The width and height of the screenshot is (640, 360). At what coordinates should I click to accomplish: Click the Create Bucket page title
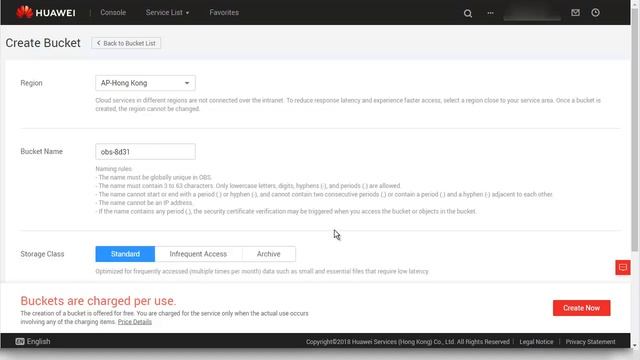43,43
